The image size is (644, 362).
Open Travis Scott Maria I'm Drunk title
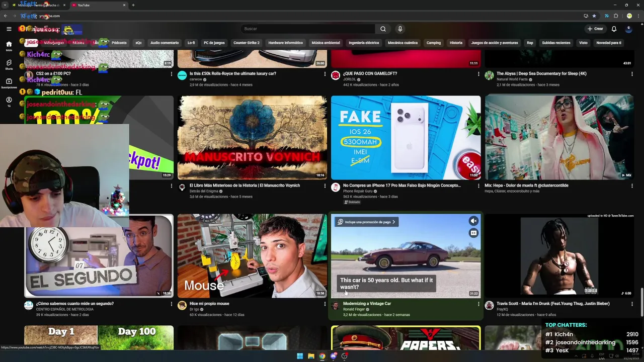coord(553,304)
